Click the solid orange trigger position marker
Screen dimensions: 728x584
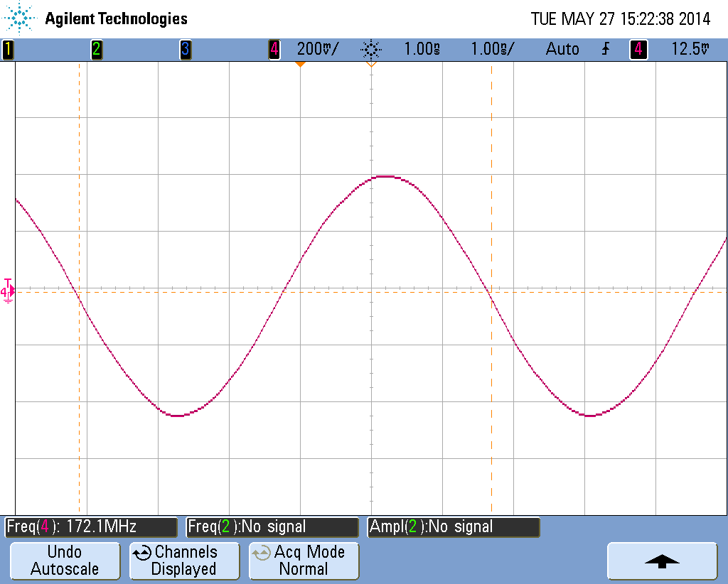[300, 65]
